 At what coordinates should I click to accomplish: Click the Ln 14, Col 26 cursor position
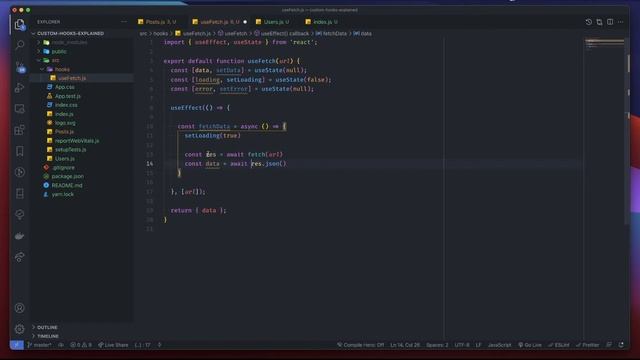405,345
